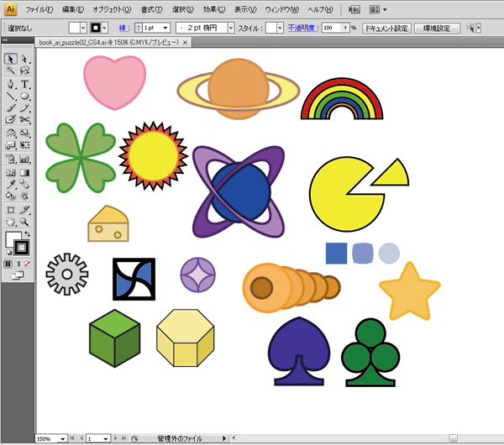Select the Zoom (magnifier) tool
This screenshot has width=504, height=445.
click(x=24, y=222)
